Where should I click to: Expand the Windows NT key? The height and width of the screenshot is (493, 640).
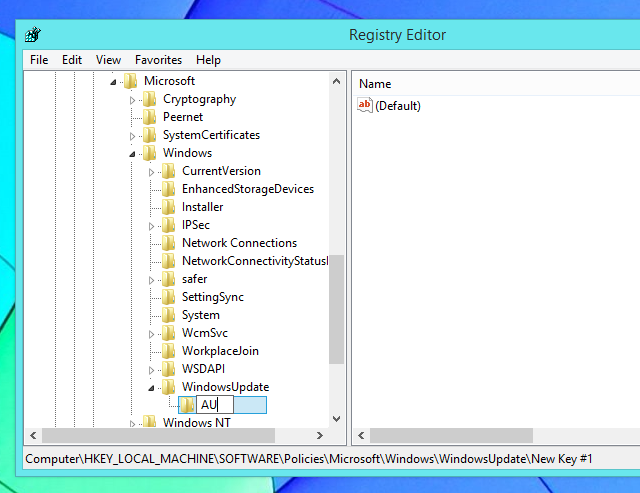click(x=132, y=424)
